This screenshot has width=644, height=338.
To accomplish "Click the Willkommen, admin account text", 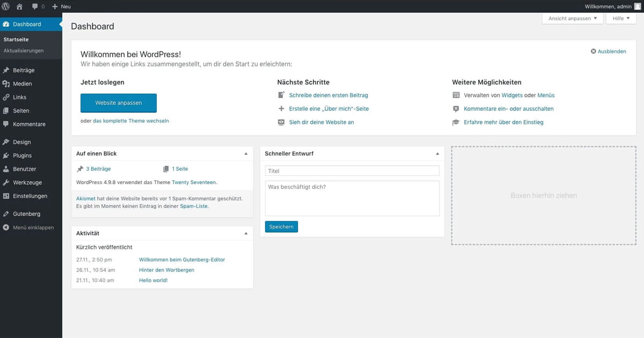I will click(608, 6).
